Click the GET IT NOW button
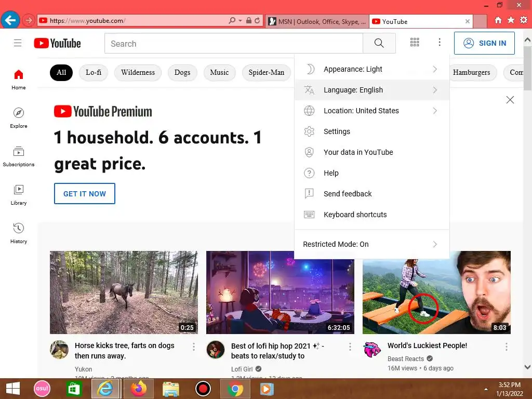532x399 pixels. [85, 194]
